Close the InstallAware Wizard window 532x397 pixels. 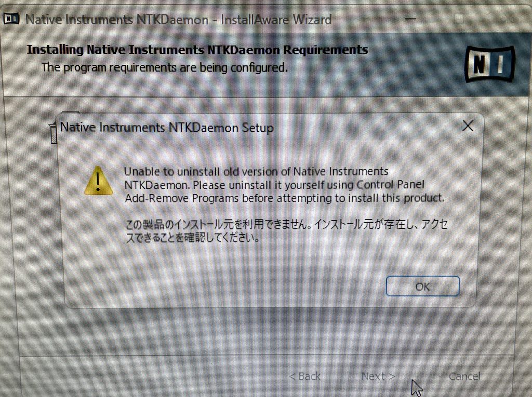[508, 18]
